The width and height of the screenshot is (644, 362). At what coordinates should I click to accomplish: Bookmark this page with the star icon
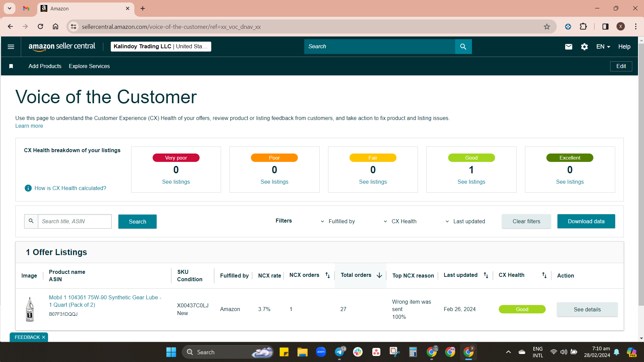(x=547, y=26)
